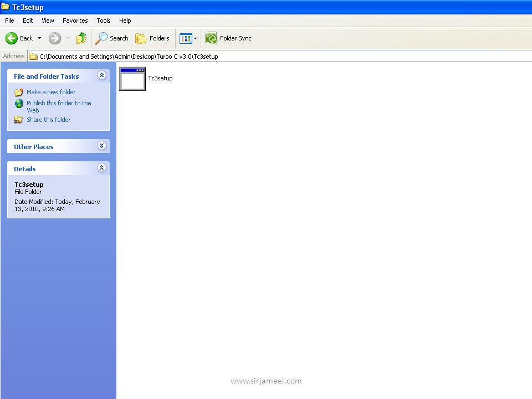Click the bold Tc3setup name in Details
The image size is (532, 399).
click(x=29, y=185)
